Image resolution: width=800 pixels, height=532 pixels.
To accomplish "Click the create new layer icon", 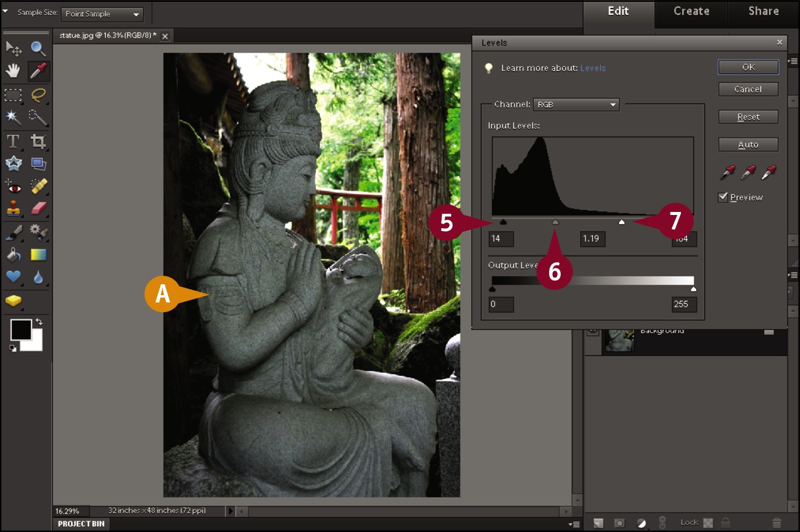I will coord(598,522).
